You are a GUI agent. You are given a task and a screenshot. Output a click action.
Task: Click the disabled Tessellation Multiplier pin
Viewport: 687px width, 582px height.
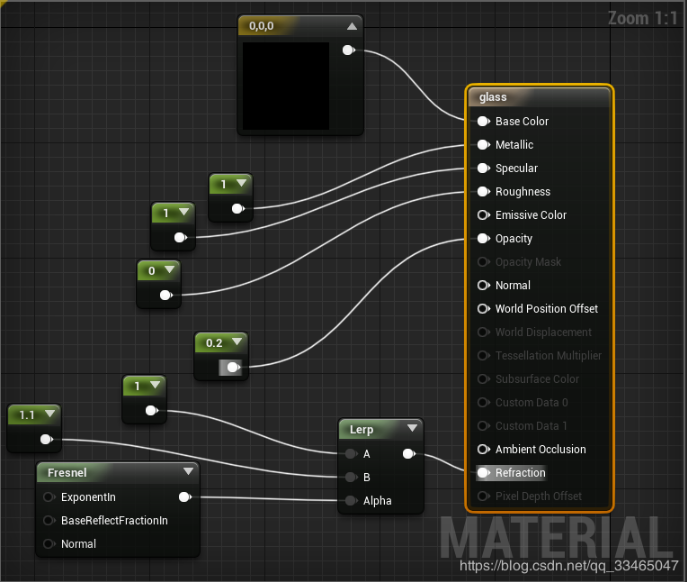point(483,355)
